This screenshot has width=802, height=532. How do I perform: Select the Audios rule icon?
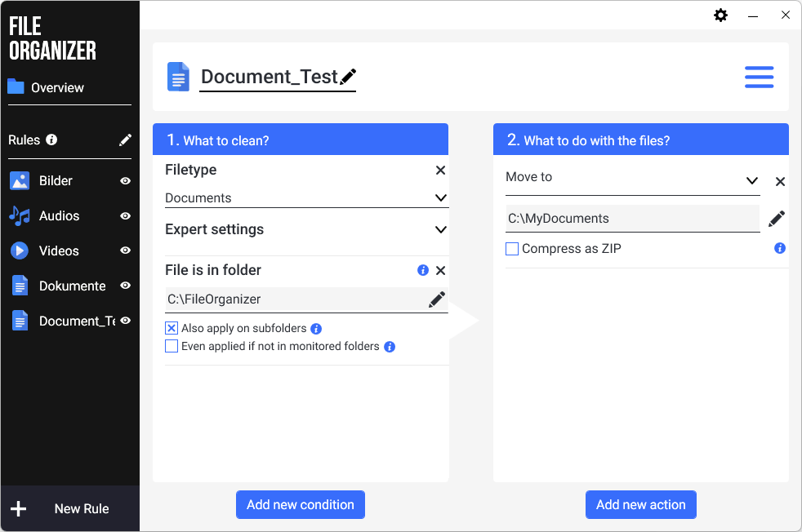tap(18, 215)
